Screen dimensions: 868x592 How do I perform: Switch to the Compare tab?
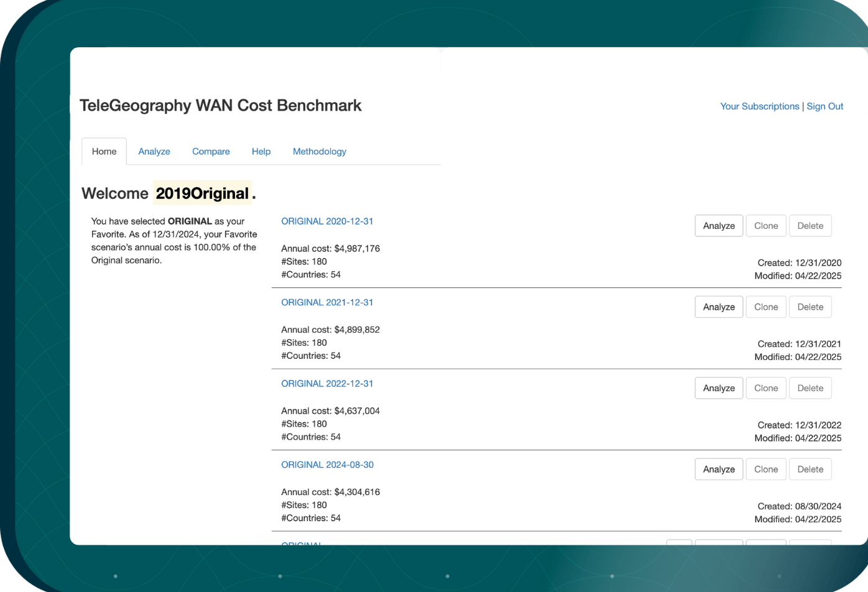click(x=211, y=151)
